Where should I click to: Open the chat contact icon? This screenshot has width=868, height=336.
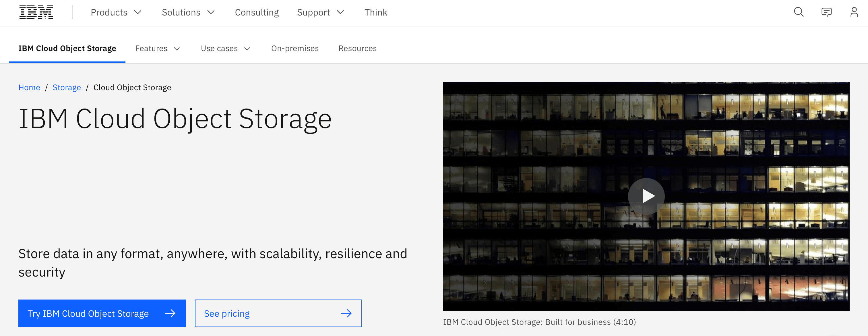827,12
